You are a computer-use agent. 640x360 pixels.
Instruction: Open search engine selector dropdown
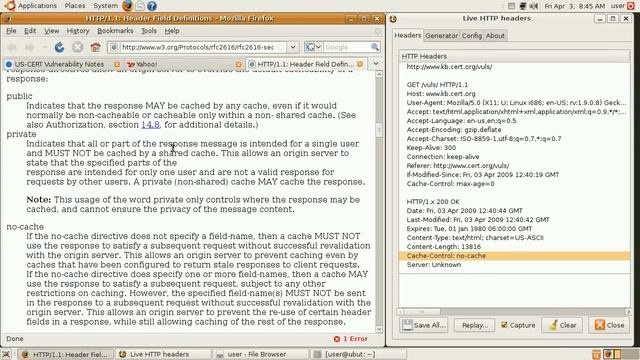coord(313,47)
